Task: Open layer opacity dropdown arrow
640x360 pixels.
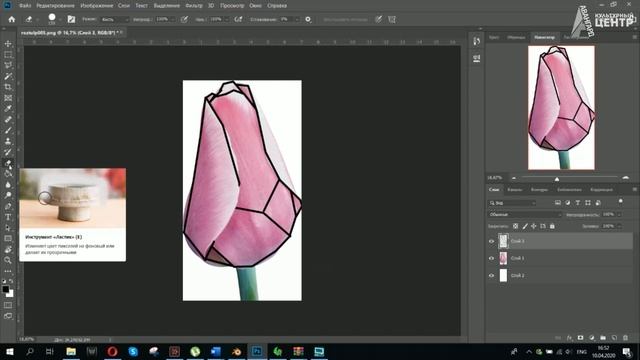Action: [620, 214]
